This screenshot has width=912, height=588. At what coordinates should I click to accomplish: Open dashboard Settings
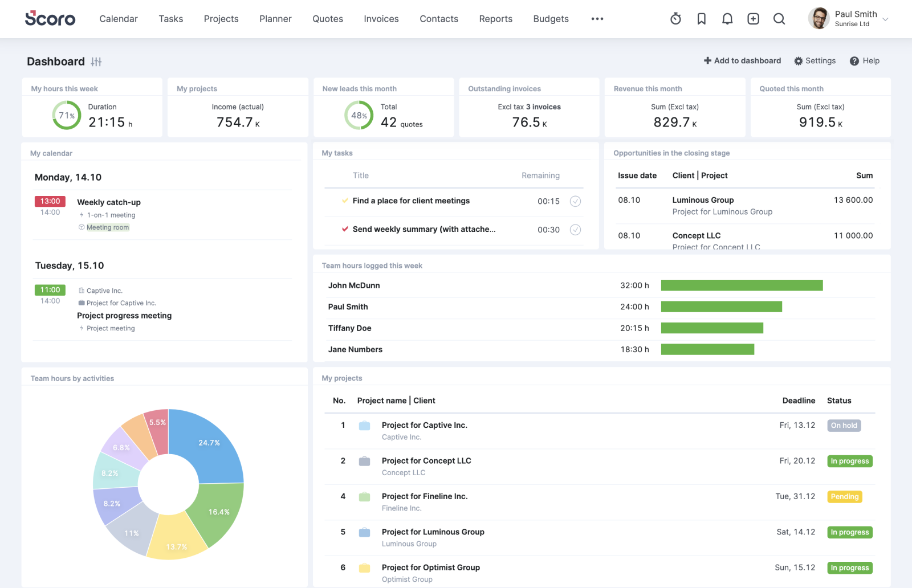[x=815, y=60]
